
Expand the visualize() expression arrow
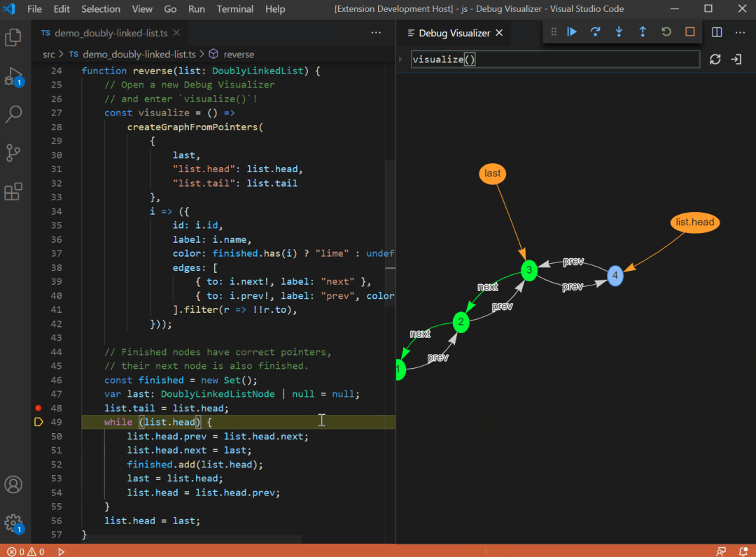coord(400,59)
